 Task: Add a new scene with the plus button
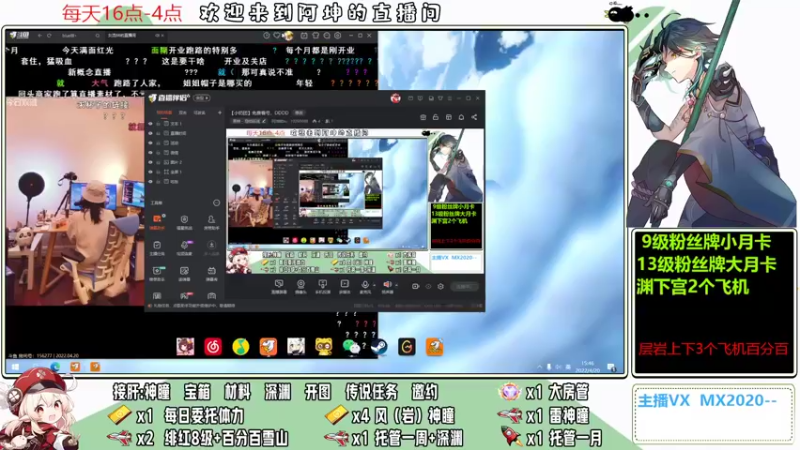[220, 112]
